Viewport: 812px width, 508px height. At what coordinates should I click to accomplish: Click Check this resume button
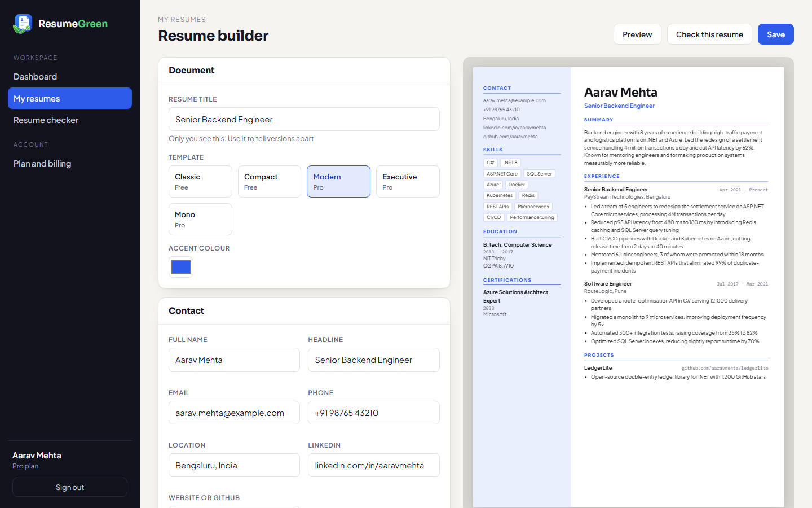tap(709, 34)
